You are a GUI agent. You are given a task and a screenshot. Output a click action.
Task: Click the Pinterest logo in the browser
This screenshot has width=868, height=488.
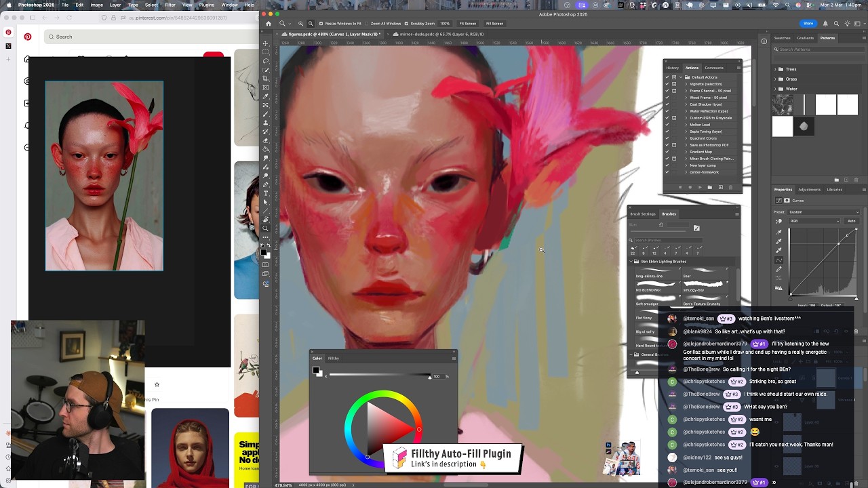click(x=28, y=37)
